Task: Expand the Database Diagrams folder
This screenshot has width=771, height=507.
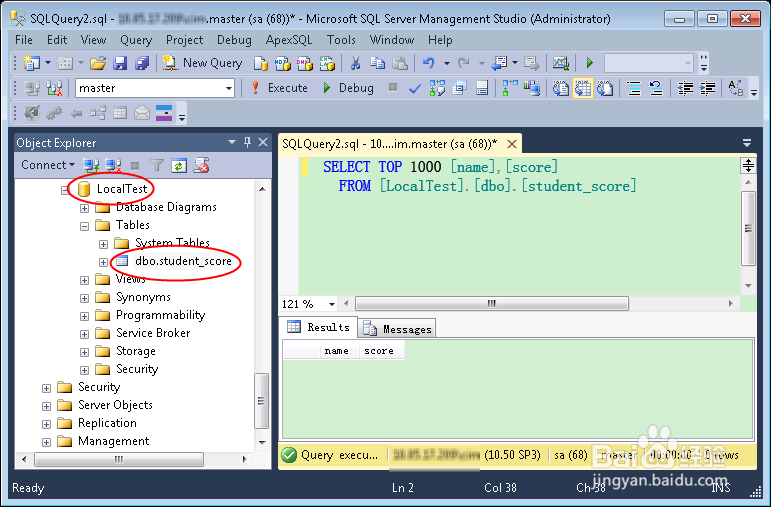Action: (85, 208)
